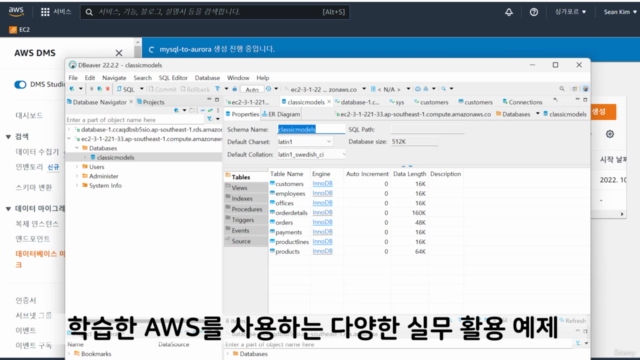
Task: Select classicmodels in the navigator tree
Action: pyautogui.click(x=116, y=158)
